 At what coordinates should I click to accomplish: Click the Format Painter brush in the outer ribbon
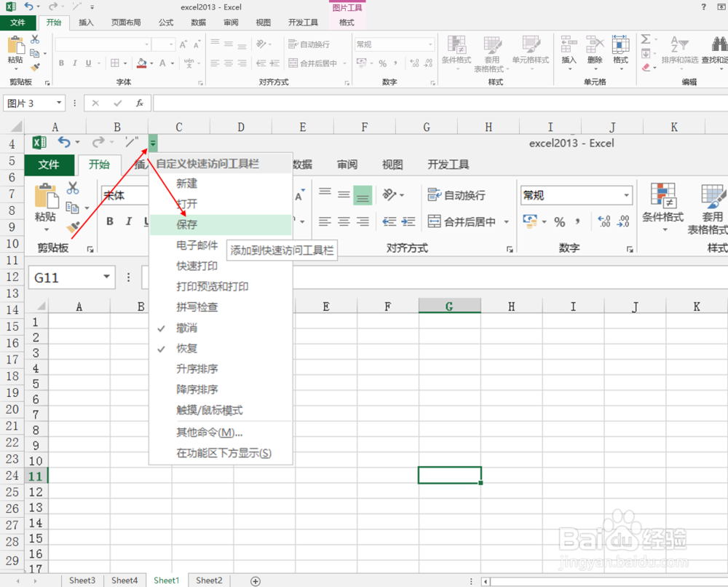[x=35, y=67]
